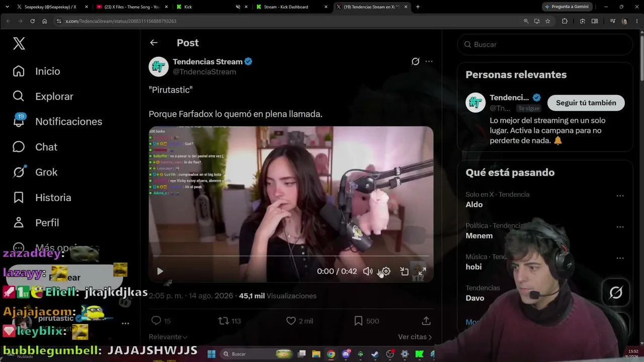Open Tendencias Stream avatar in Personas relevantes
Screen dimensions: 644x362
[x=475, y=103]
